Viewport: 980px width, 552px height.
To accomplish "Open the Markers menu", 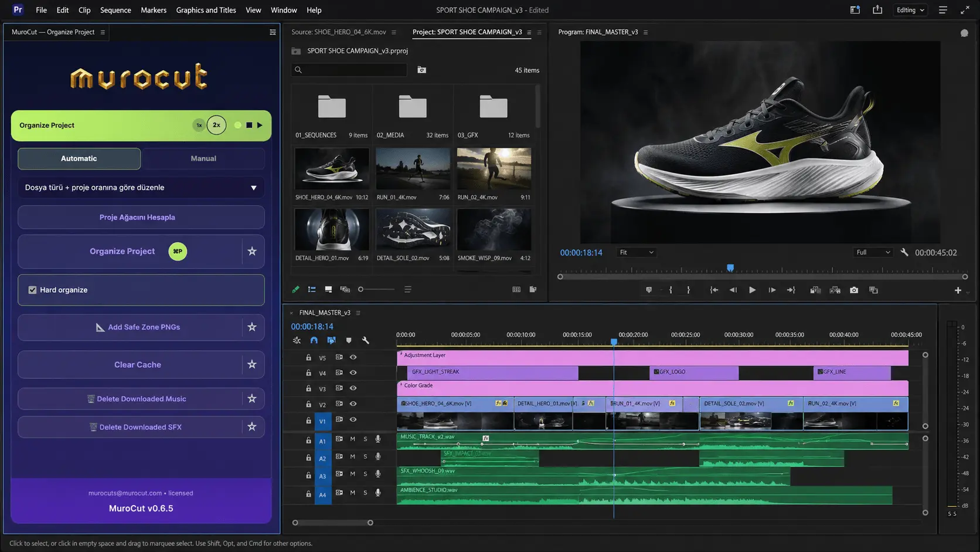I will tap(154, 10).
